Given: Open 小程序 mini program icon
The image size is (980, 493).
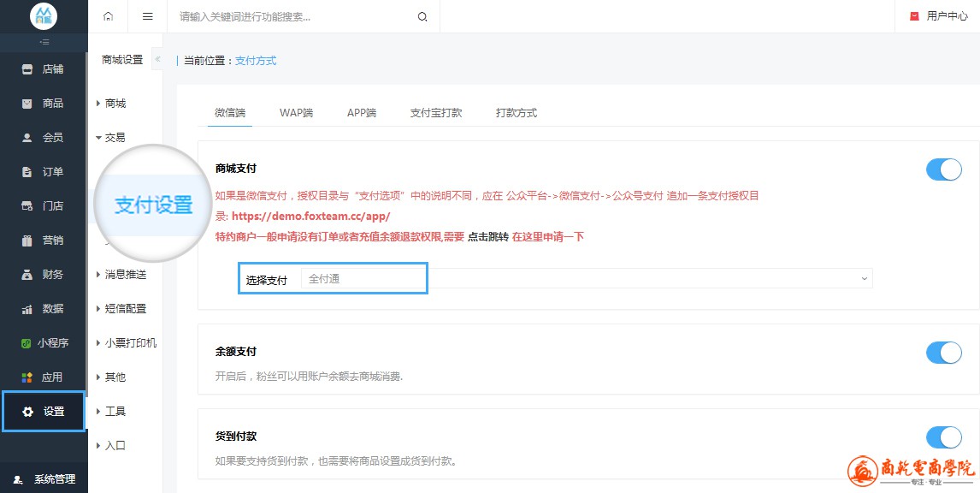Looking at the screenshot, I should (x=27, y=343).
